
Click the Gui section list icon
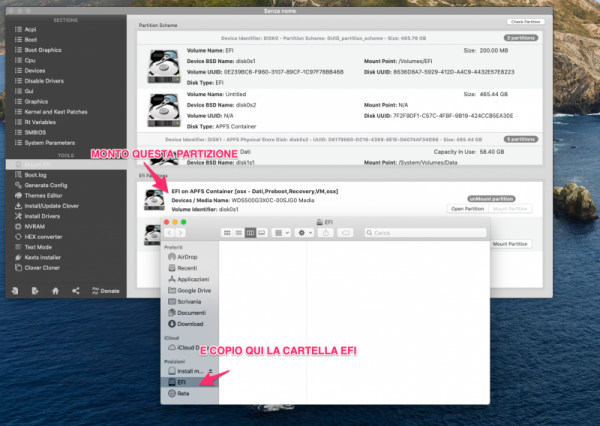coord(18,91)
